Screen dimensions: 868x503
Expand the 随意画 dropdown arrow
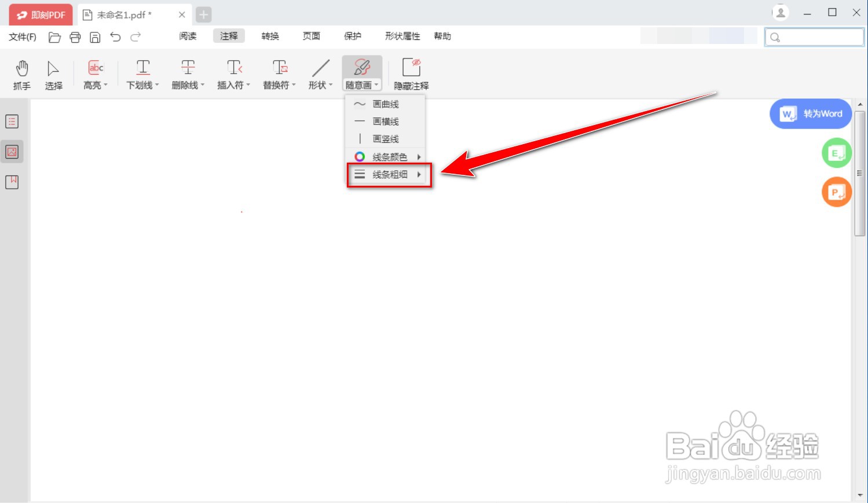[376, 85]
